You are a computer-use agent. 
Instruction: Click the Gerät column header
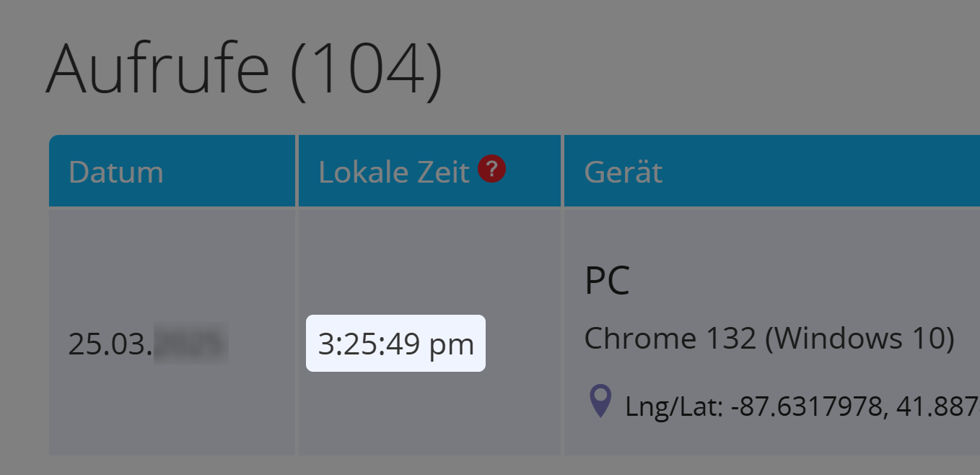(623, 171)
